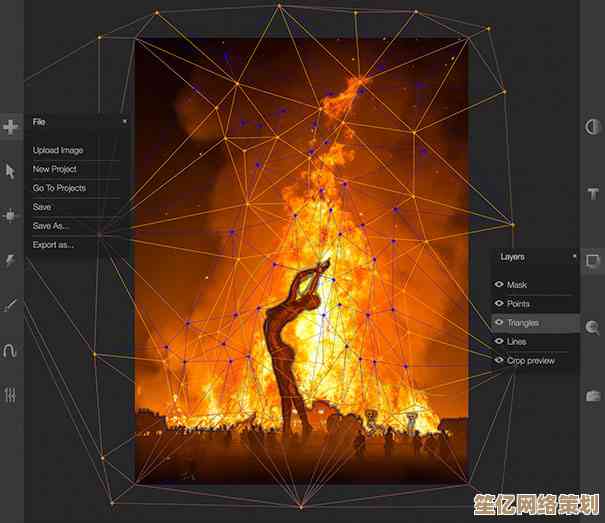Screen dimensions: 605x523
Task: Toggle the Lines layer eye icon
Action: pos(499,342)
